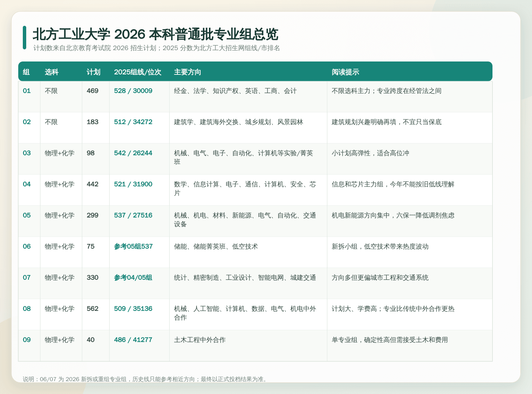Click the plan count 469
This screenshot has width=532, height=394.
pyautogui.click(x=92, y=91)
